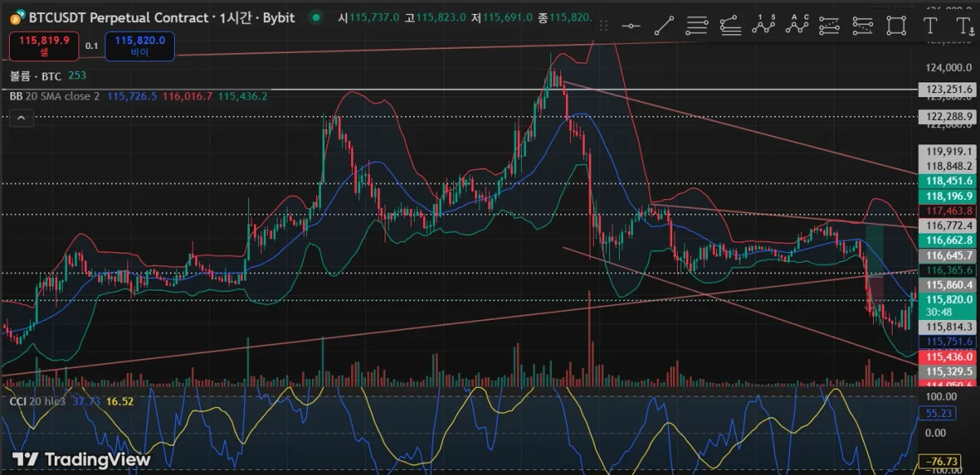Choose the Elliott Impulse Wave 1-5 tool

coord(764,24)
